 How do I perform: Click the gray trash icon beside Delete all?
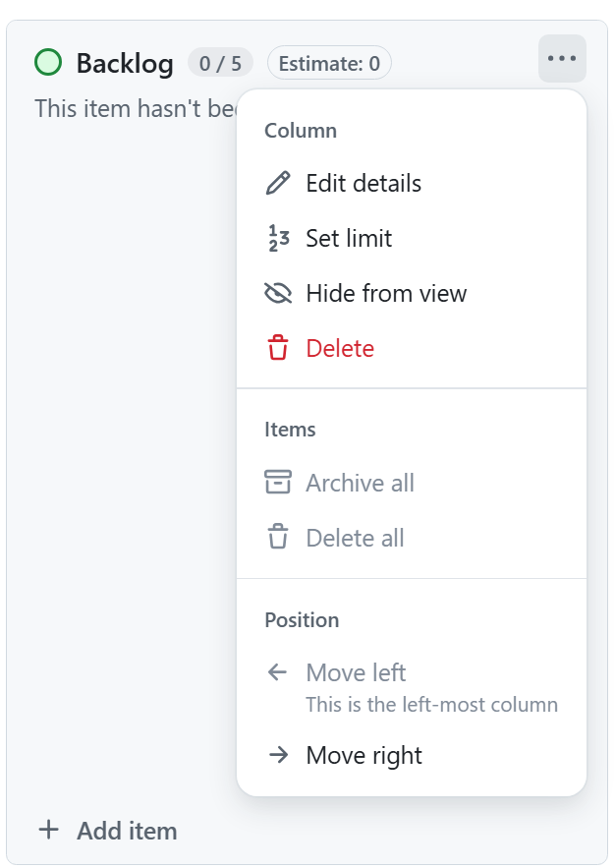278,538
